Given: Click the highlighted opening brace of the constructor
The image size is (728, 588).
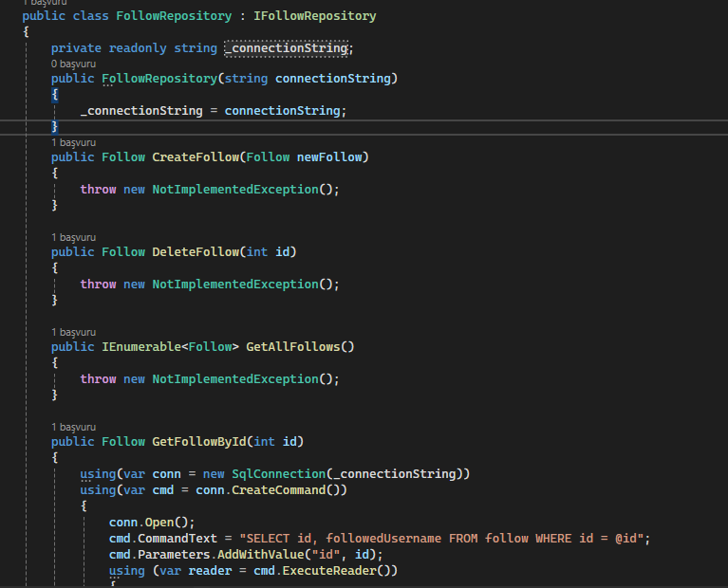Looking at the screenshot, I should pos(55,94).
